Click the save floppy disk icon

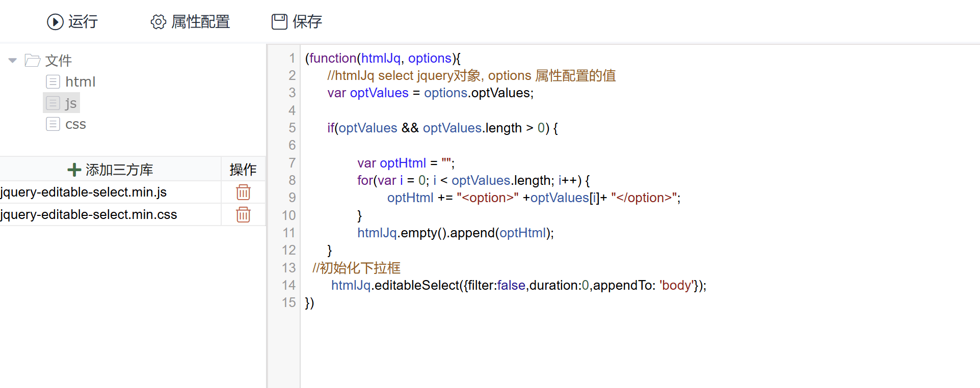coord(279,22)
